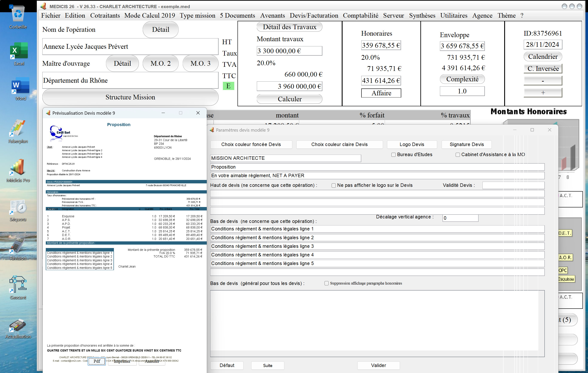Check Cabinet d'Assistance à la MO

pyautogui.click(x=458, y=155)
